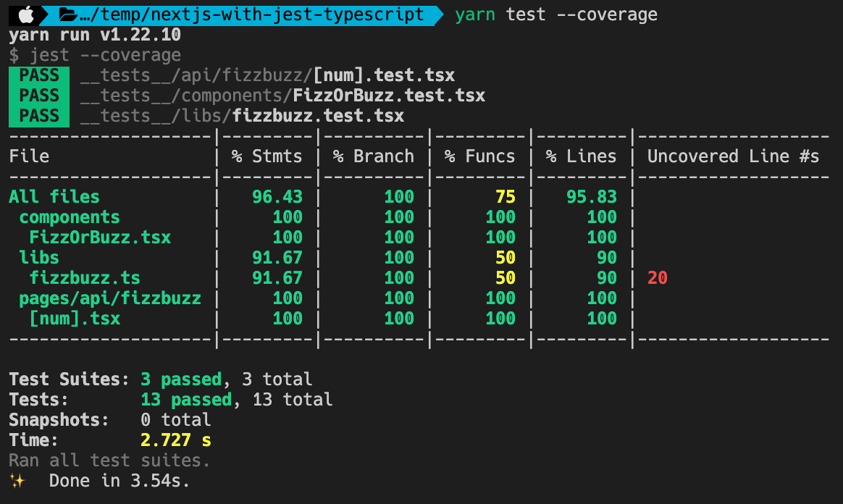Click the PASS badge for [num].test.tsx

click(x=38, y=76)
